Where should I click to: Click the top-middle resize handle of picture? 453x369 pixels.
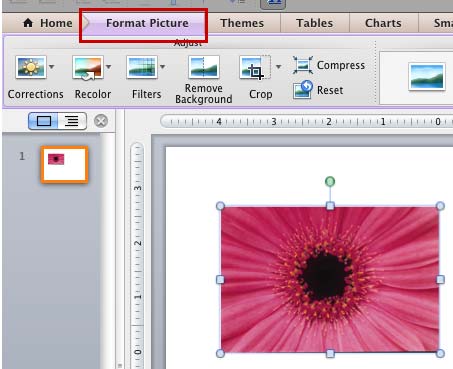pos(330,206)
